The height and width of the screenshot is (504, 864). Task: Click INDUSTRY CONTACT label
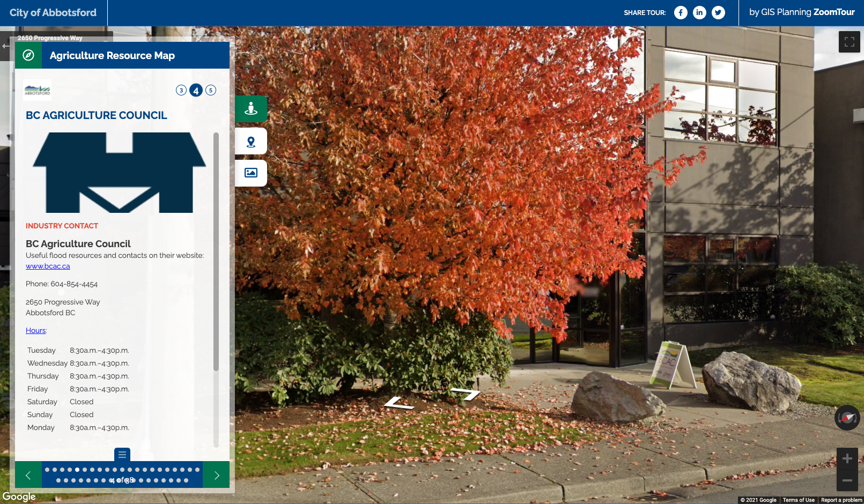[62, 226]
